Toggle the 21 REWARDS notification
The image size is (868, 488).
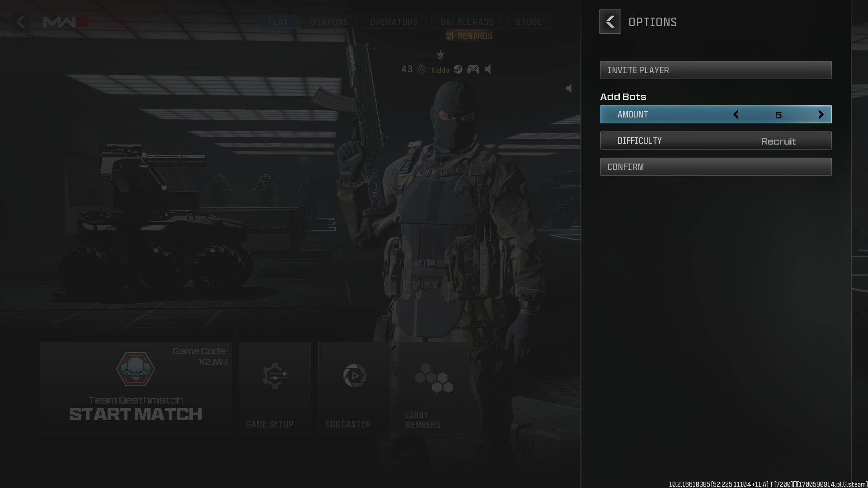click(x=468, y=35)
